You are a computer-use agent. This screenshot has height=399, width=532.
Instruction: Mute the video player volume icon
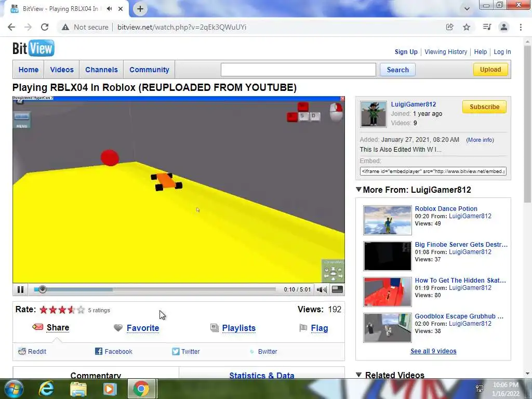[321, 289]
